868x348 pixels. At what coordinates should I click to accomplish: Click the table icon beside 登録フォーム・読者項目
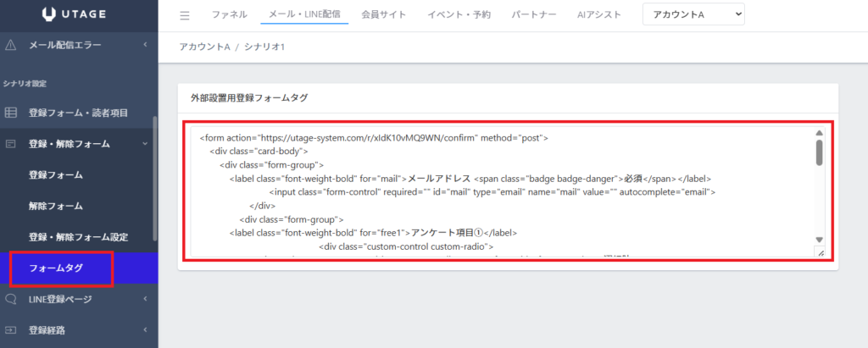(x=11, y=113)
